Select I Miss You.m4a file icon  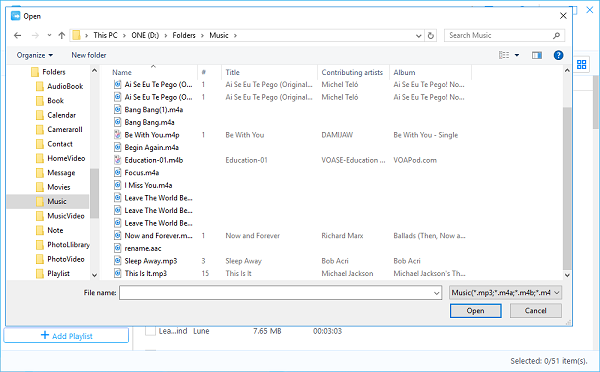[x=117, y=185]
